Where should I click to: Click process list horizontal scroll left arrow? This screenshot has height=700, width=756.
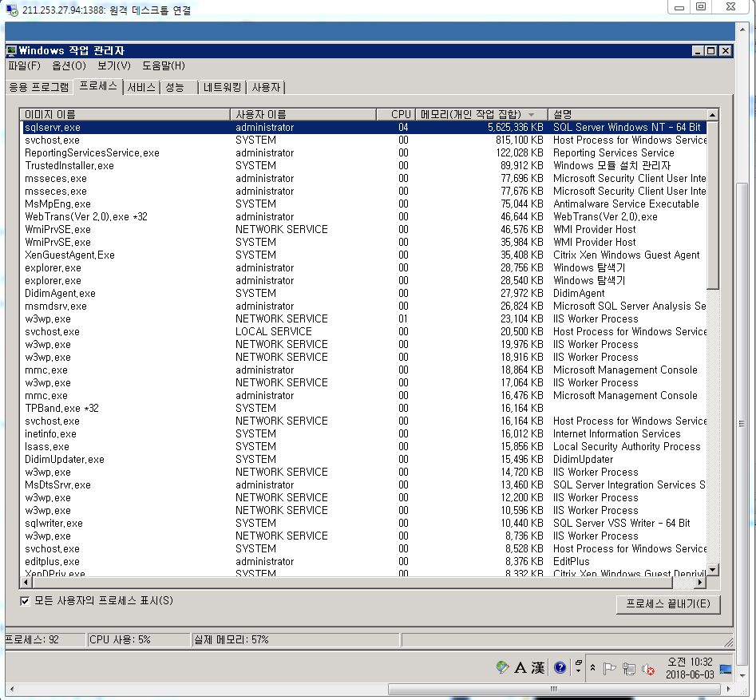[26, 583]
